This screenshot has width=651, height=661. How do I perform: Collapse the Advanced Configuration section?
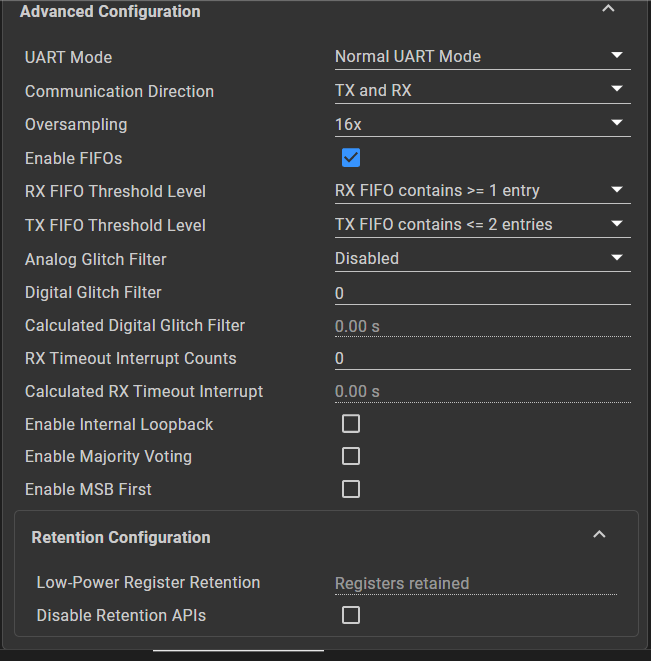coord(607,10)
